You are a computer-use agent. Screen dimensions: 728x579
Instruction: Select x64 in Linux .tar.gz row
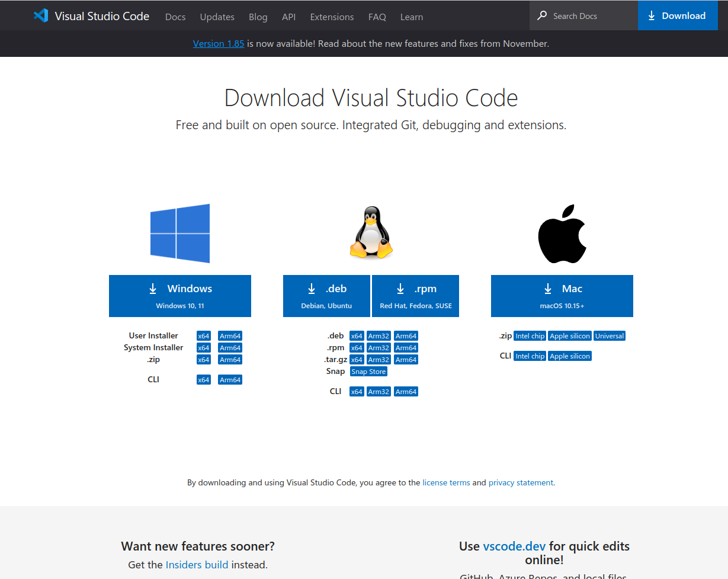[x=357, y=360]
